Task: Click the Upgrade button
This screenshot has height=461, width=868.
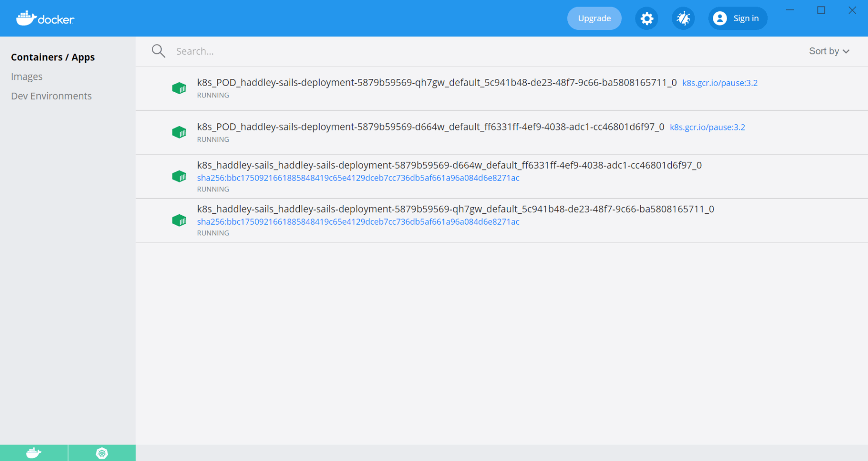Action: 594,18
